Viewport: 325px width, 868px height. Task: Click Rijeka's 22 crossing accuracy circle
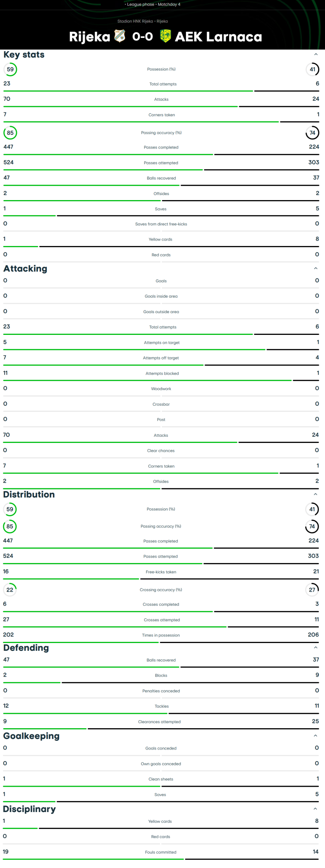tap(10, 590)
